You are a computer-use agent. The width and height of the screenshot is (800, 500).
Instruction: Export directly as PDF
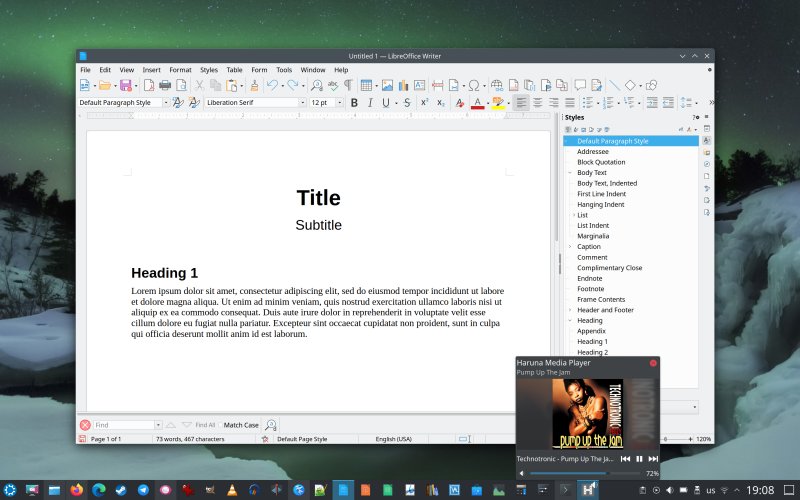tap(148, 85)
